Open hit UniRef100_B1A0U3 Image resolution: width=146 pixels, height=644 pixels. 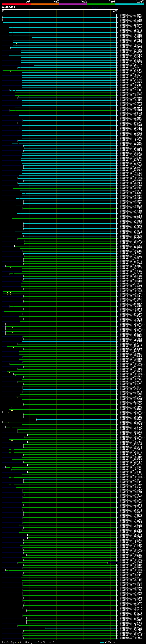click(x=131, y=17)
